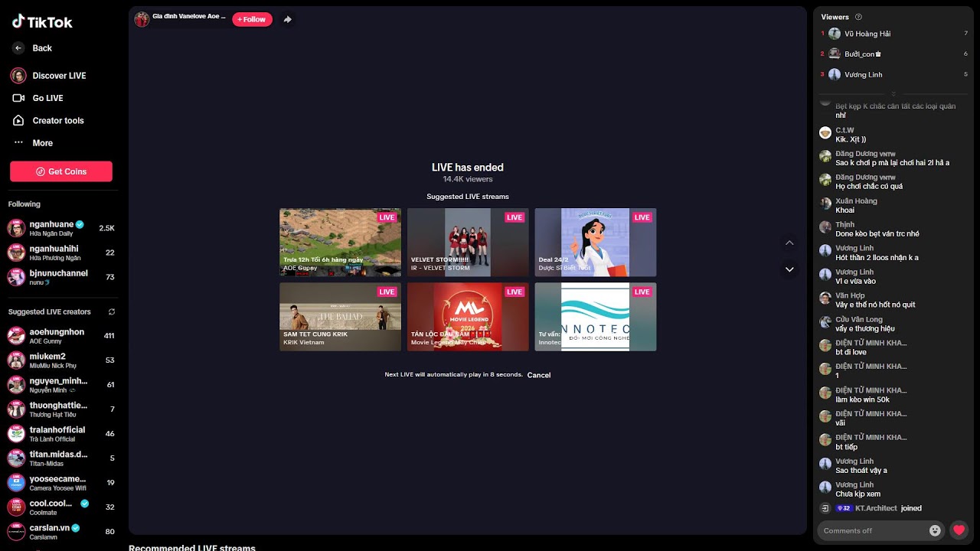Click the level 32 badge next to KT.Architect

pyautogui.click(x=844, y=508)
